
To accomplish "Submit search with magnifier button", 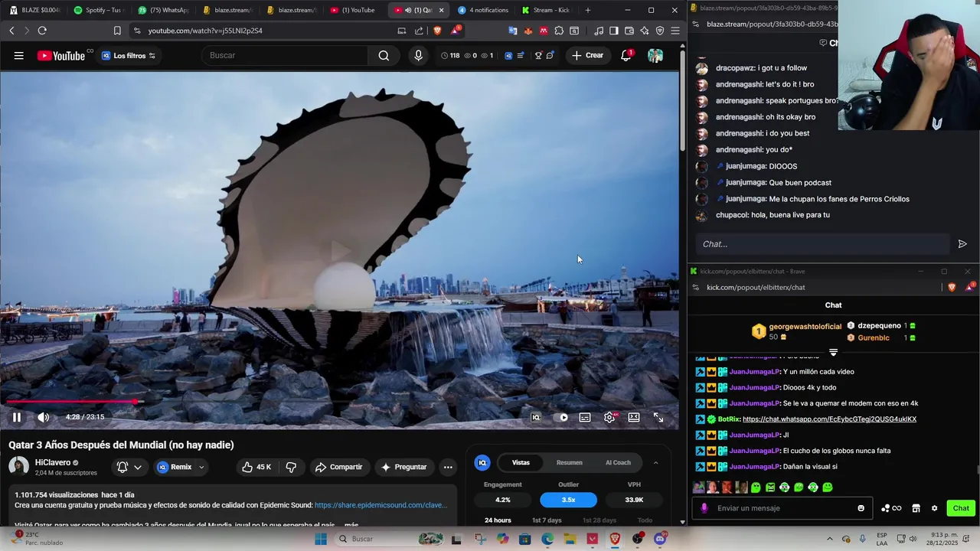I will (384, 55).
